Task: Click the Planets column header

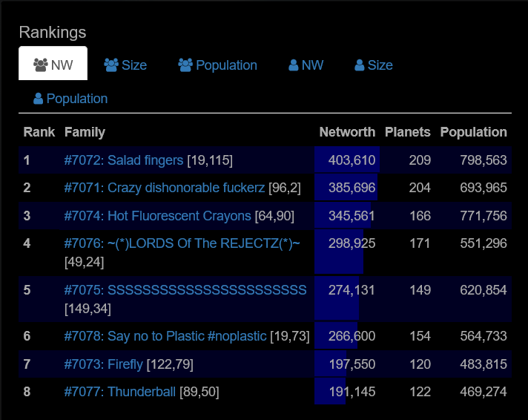Action: pos(407,132)
